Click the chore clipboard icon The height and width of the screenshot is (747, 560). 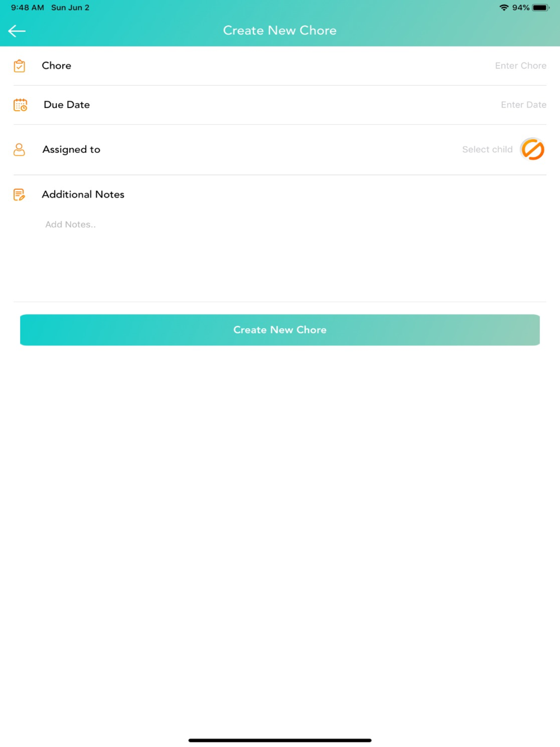pos(20,66)
